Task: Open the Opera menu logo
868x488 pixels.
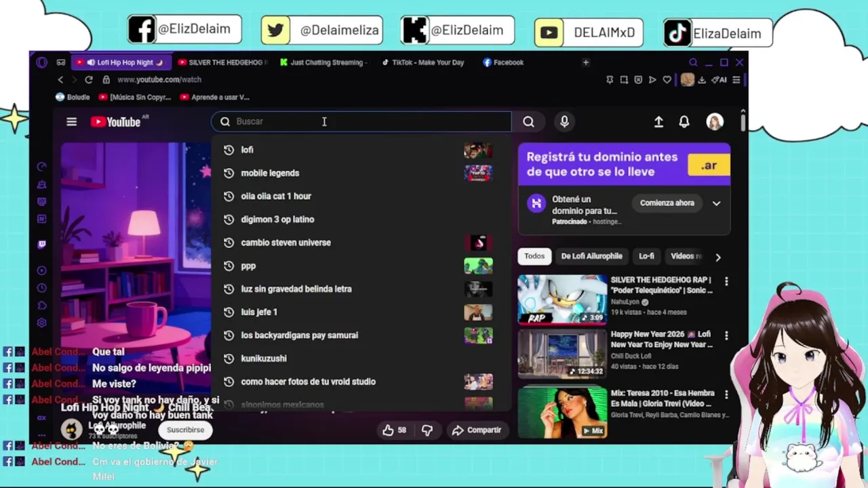Action: pyautogui.click(x=42, y=62)
